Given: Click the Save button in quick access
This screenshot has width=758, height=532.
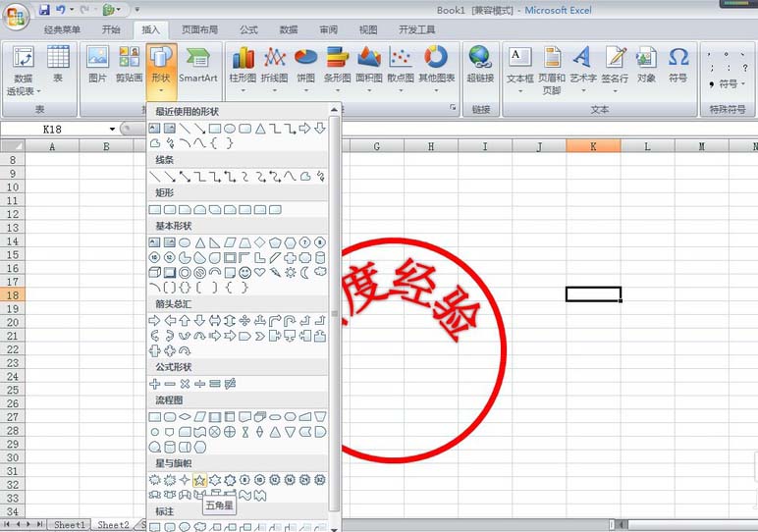Looking at the screenshot, I should click(44, 10).
